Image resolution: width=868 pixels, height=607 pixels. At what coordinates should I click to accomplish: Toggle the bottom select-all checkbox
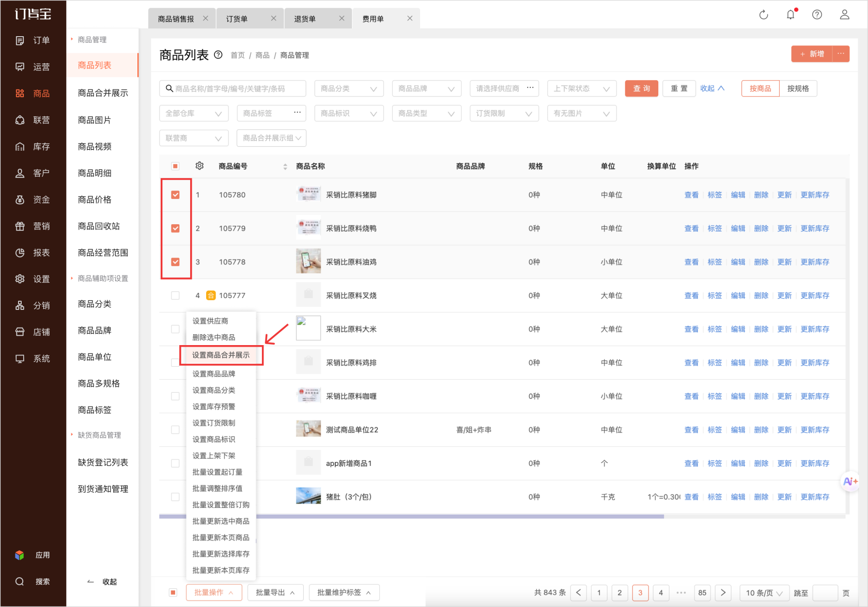pyautogui.click(x=173, y=593)
